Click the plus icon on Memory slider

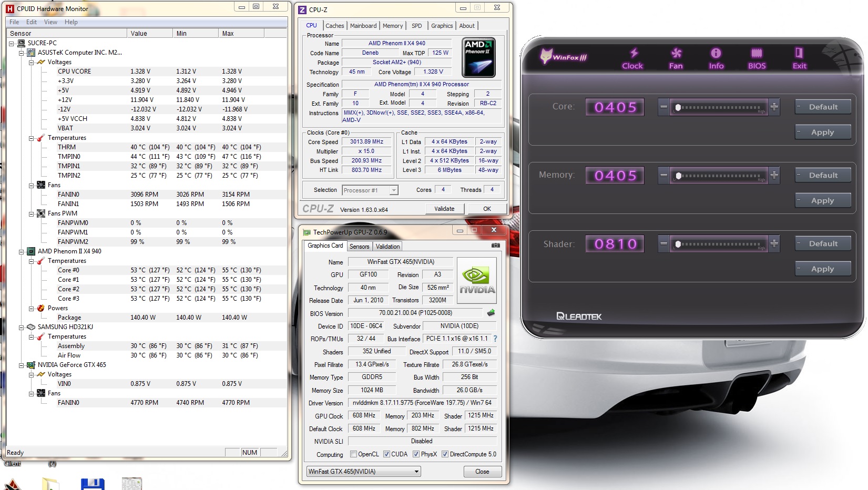[x=774, y=175]
